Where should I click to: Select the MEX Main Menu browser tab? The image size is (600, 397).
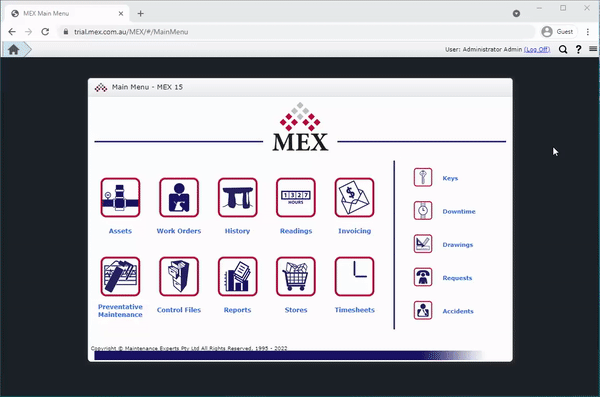pyautogui.click(x=67, y=14)
